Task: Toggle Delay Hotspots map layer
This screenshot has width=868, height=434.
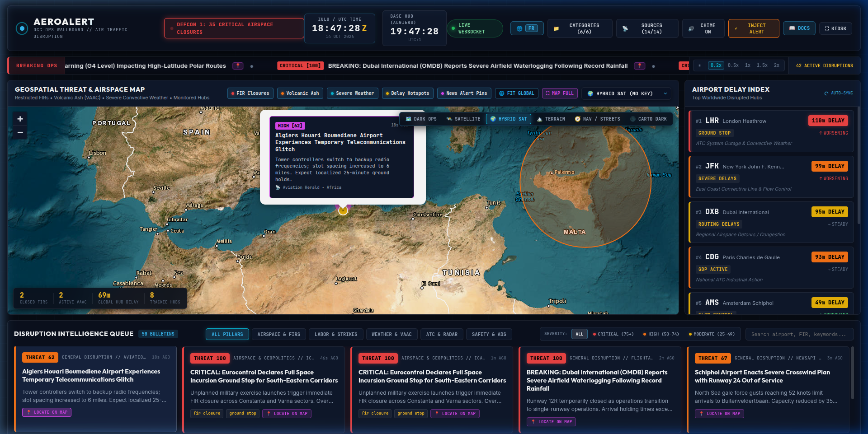Action: [408, 93]
